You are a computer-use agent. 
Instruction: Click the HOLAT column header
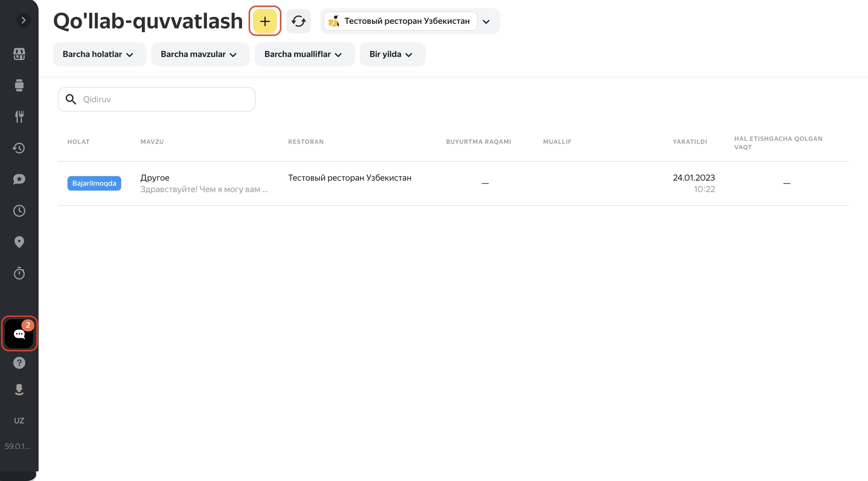(78, 142)
